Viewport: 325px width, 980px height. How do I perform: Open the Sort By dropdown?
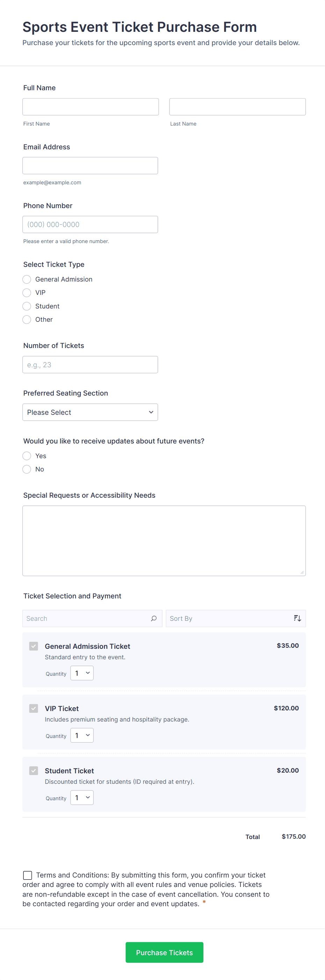click(236, 618)
